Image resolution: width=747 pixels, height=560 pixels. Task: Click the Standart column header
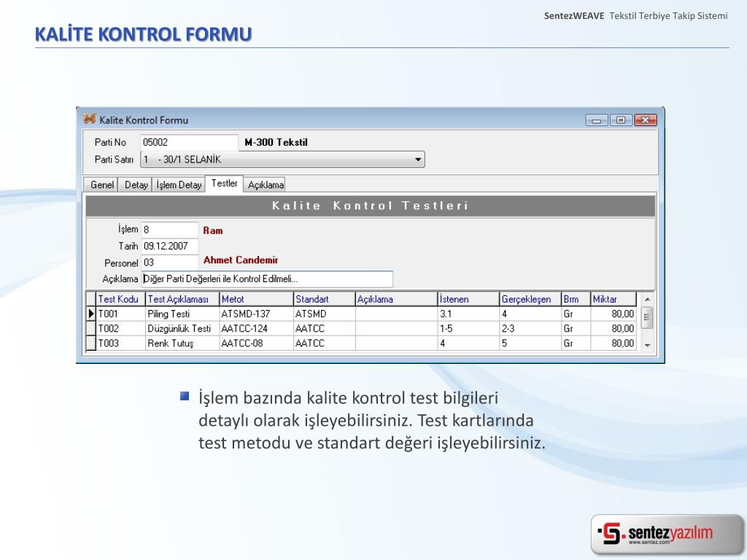(325, 299)
